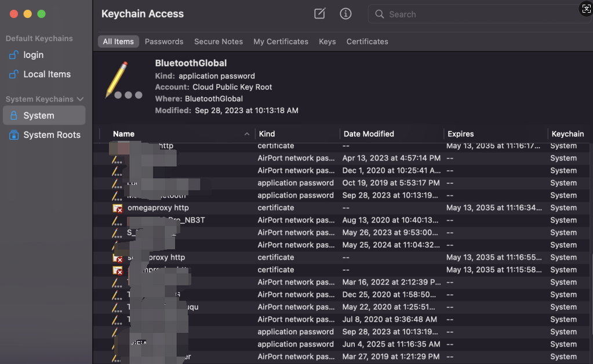
Task: Click application password kind in Jun 4, 2025 row
Action: pyautogui.click(x=296, y=344)
